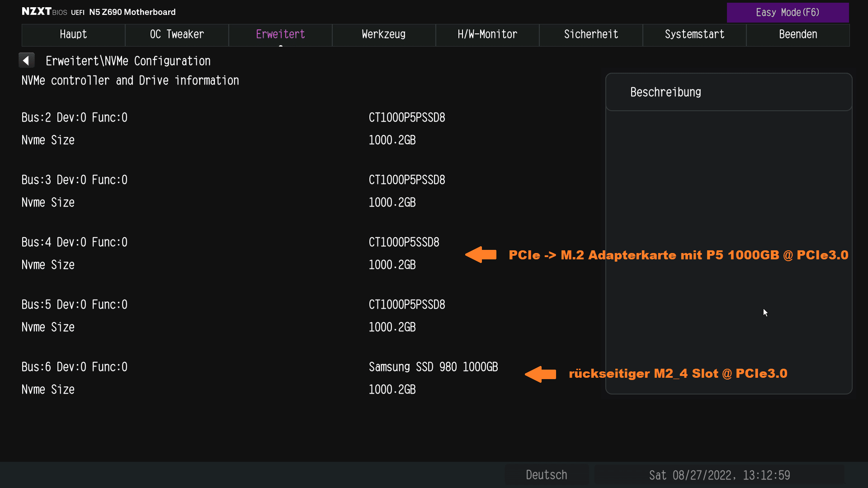Click the Erweitert\NVMe Configuration breadcrumb

pyautogui.click(x=128, y=61)
